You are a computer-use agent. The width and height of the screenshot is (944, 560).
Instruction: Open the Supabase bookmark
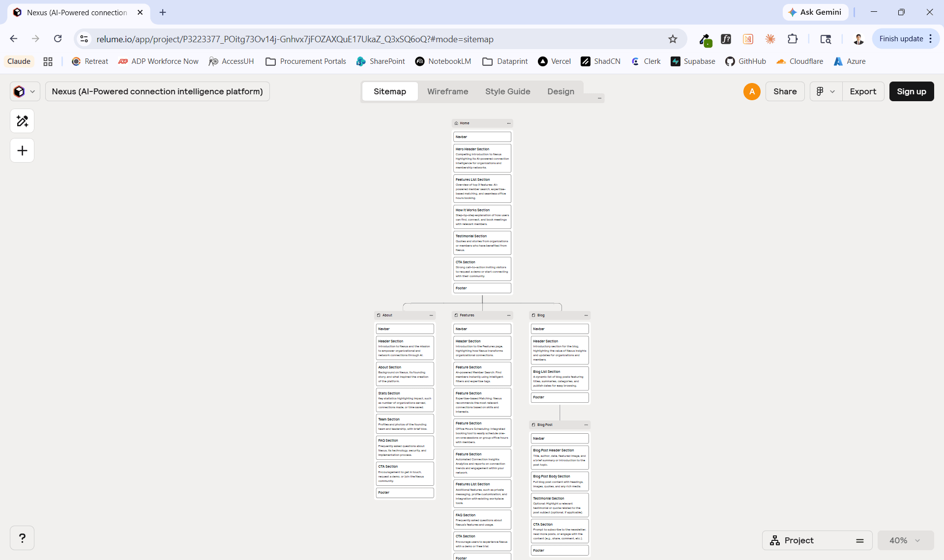693,61
